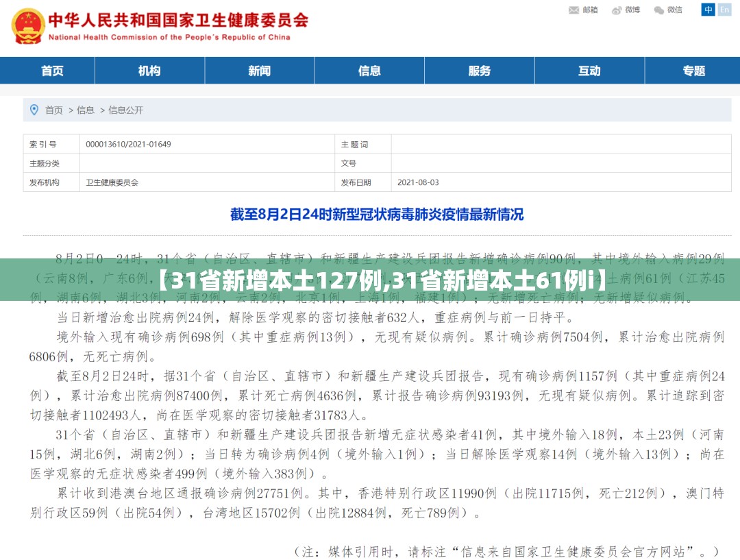Open the 微博 Weibo icon
The height and width of the screenshot is (560, 740).
[x=617, y=10]
